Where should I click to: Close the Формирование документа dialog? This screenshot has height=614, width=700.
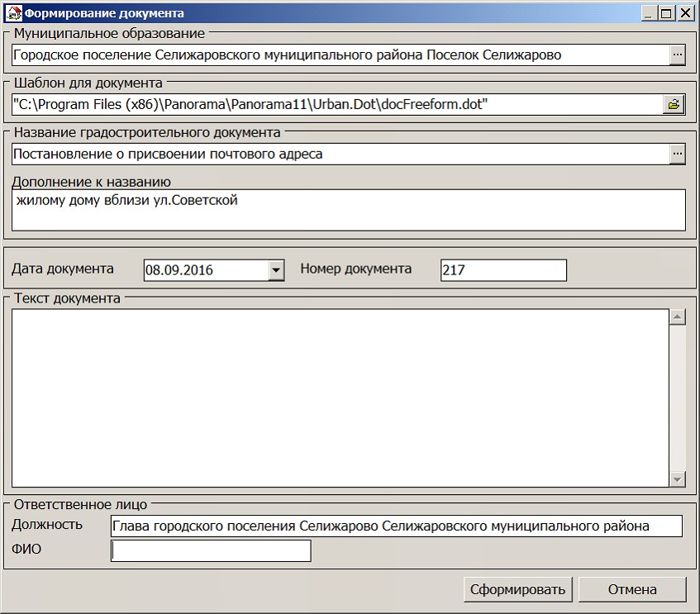pyautogui.click(x=686, y=13)
